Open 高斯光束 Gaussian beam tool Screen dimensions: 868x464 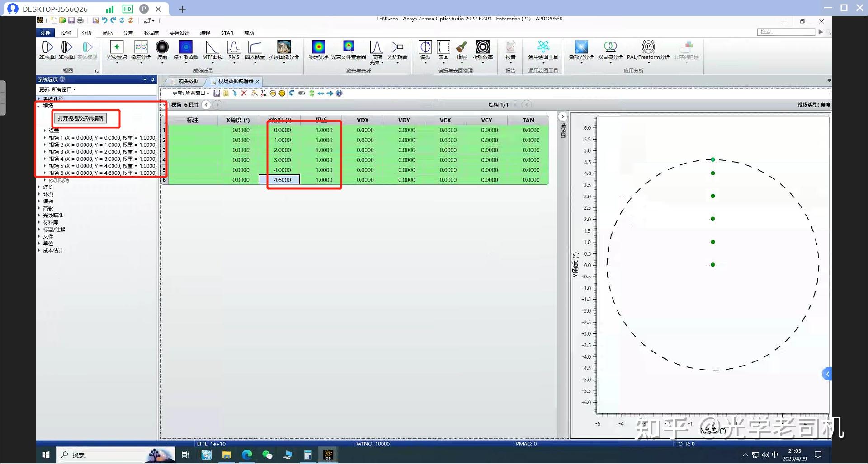[377, 52]
